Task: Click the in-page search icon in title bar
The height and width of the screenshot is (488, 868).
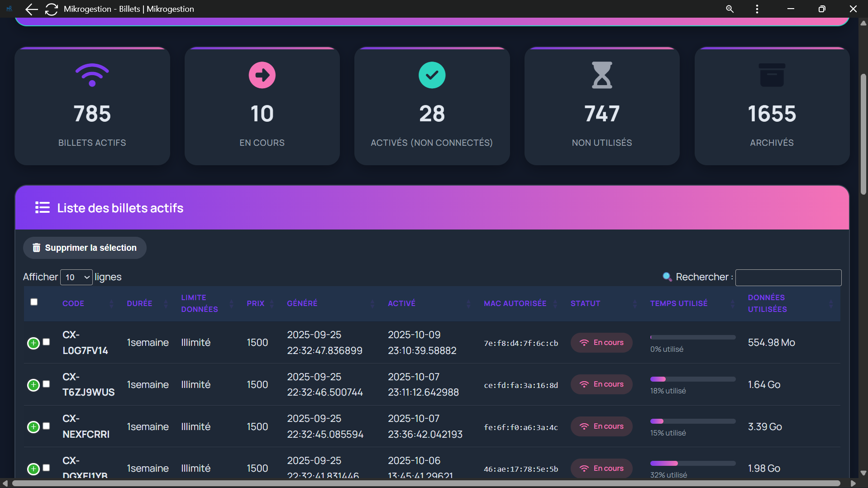Action: [x=730, y=9]
